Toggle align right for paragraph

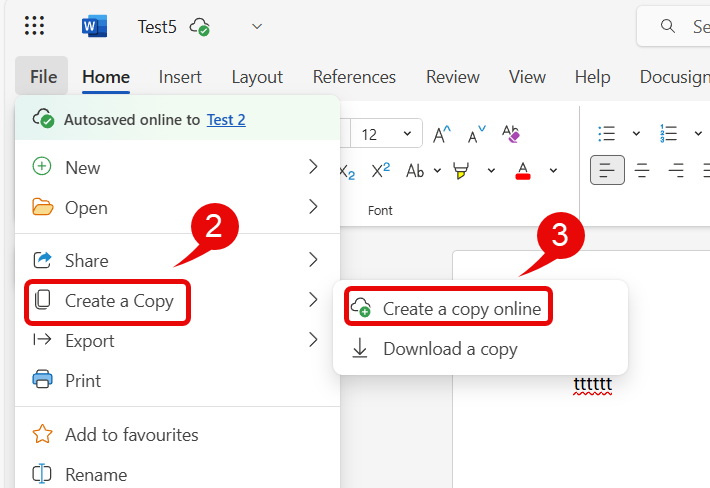[x=677, y=171]
